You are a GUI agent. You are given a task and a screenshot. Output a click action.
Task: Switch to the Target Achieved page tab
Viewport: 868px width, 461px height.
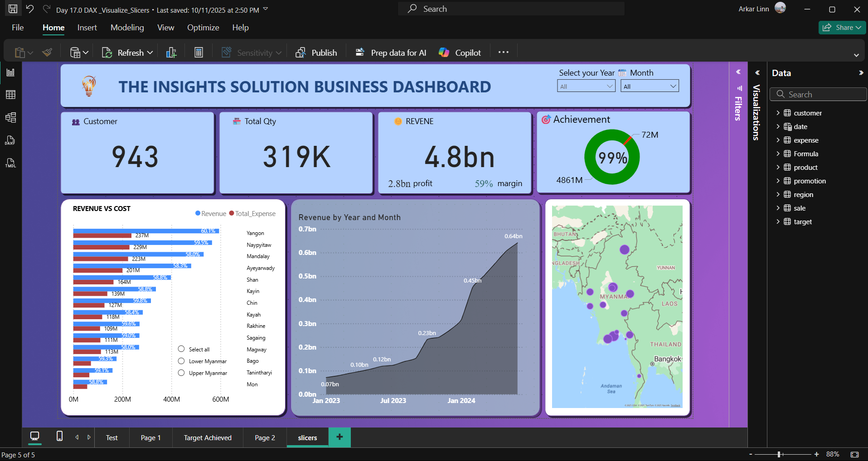point(208,438)
